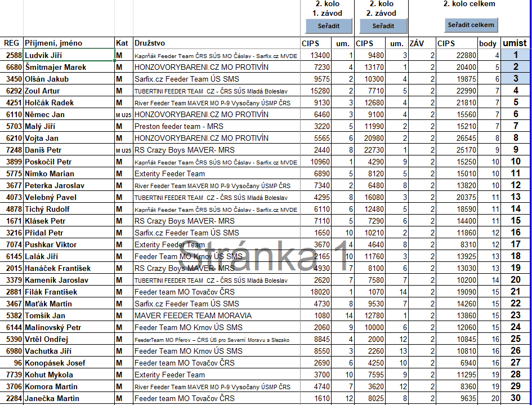Image resolution: width=532 pixels, height=405 pixels.
Task: Select cell Klásek Petr
Action: coord(69,221)
